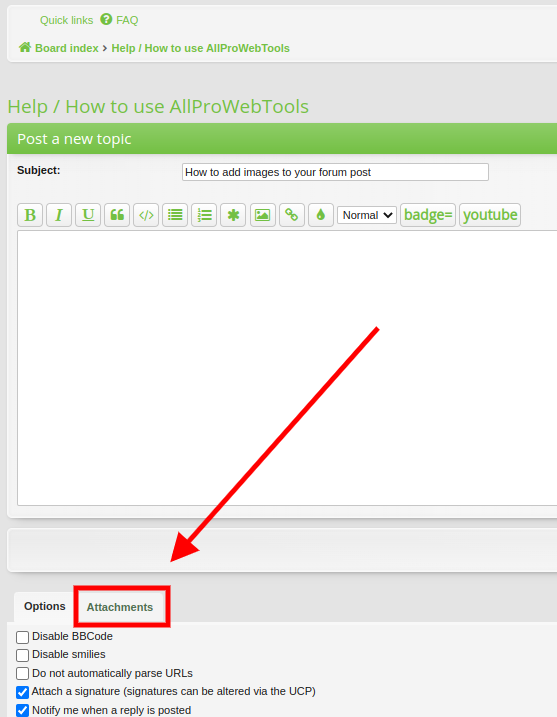
Task: Open the Normal font size dropdown
Action: tap(367, 215)
